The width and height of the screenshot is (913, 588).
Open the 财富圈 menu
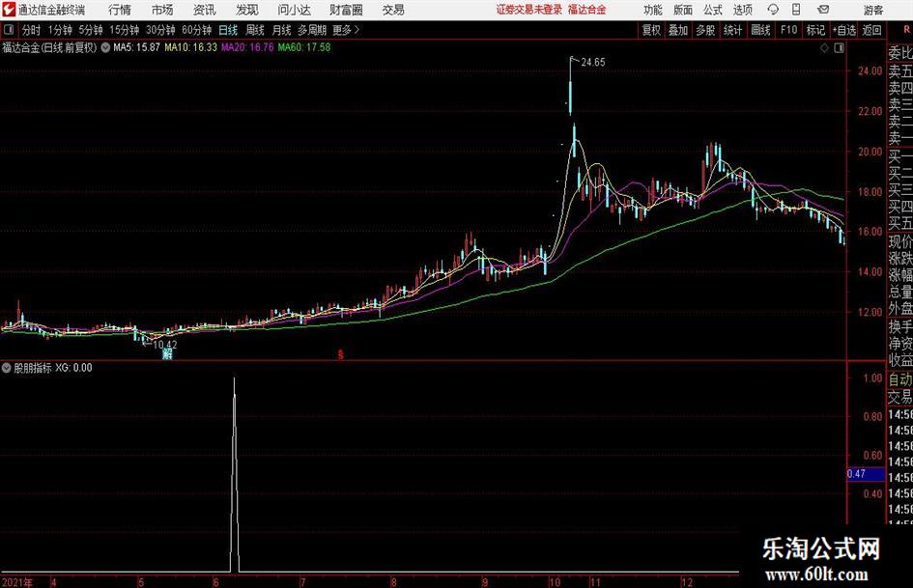click(346, 10)
